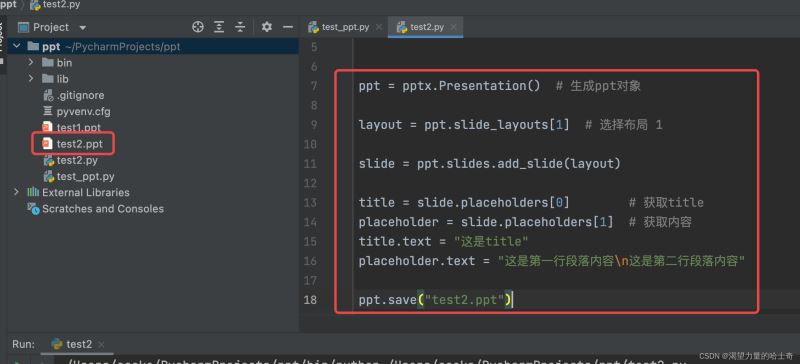800x364 pixels.
Task: Close the test_ppt.py editor tab
Action: (x=379, y=27)
